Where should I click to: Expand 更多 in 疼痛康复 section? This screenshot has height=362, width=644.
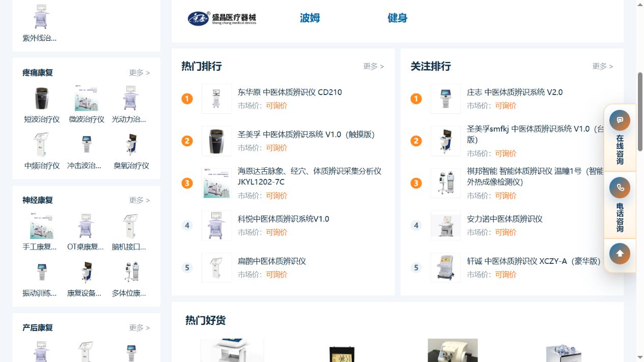tap(139, 73)
